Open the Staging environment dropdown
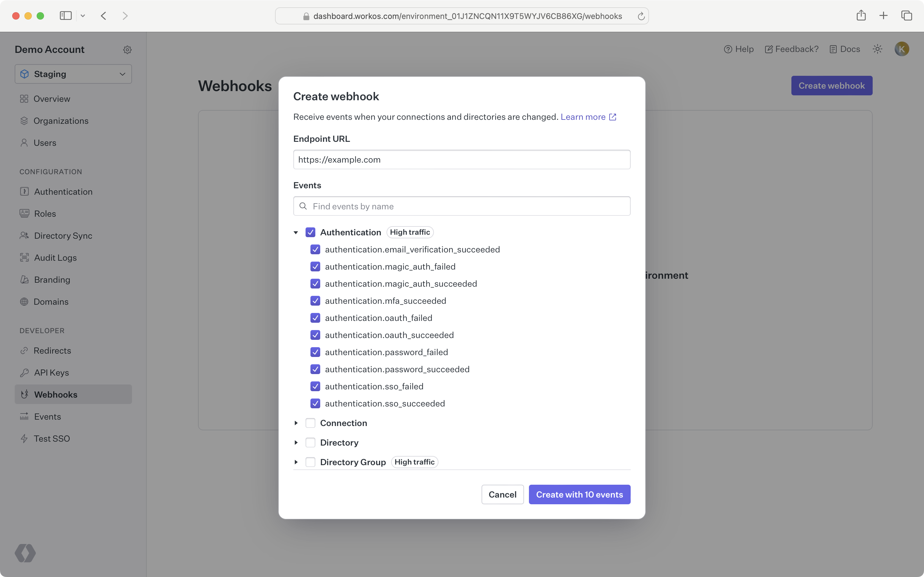The image size is (924, 577). tap(73, 74)
